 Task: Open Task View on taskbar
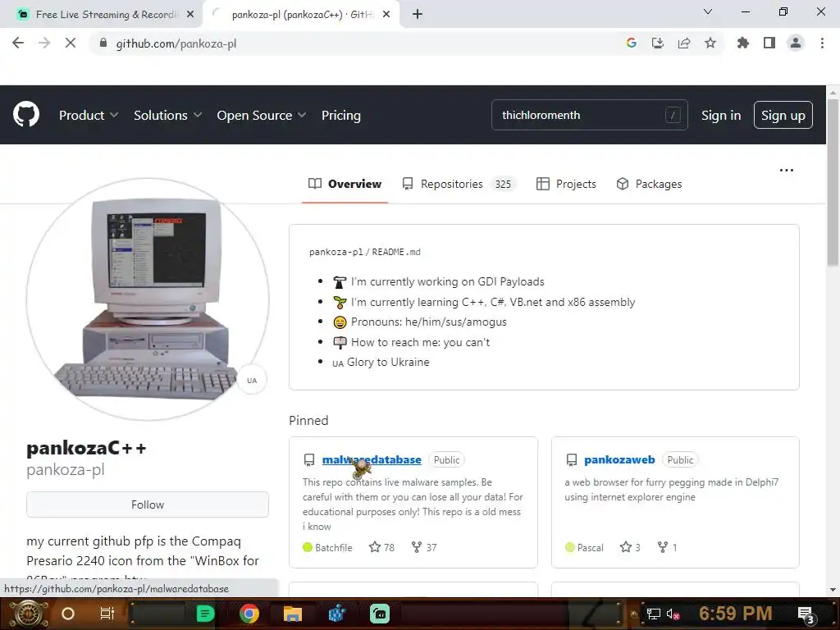107,614
